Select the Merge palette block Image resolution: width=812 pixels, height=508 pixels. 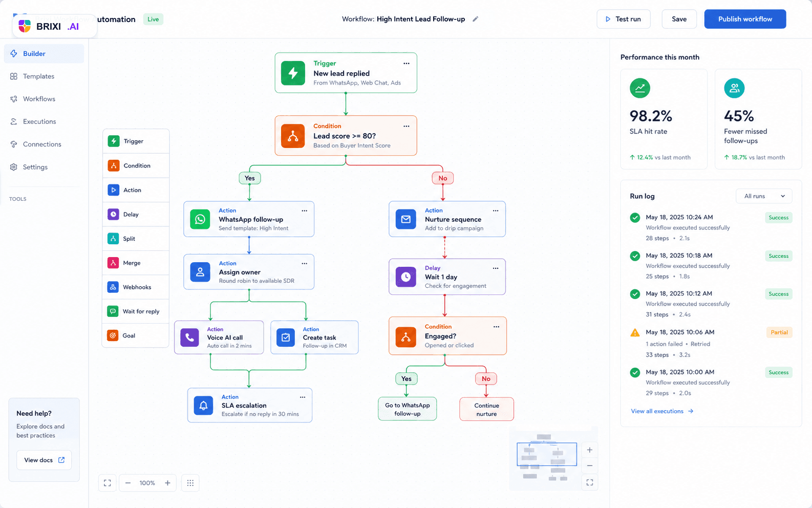tap(136, 263)
